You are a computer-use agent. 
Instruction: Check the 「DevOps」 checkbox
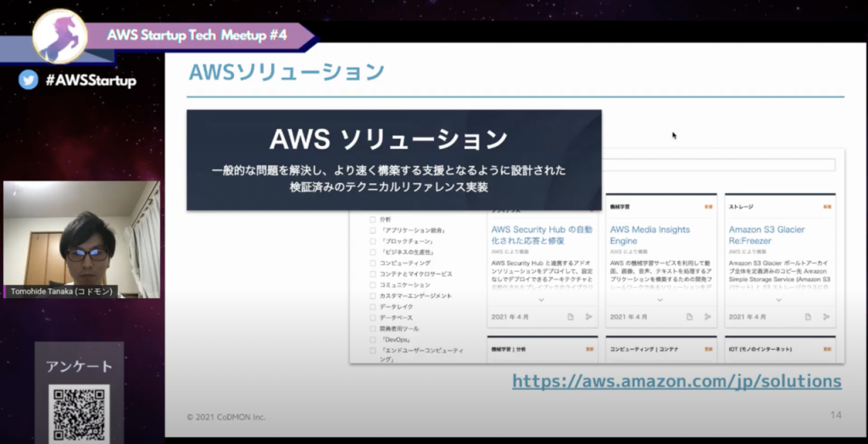[x=373, y=340]
